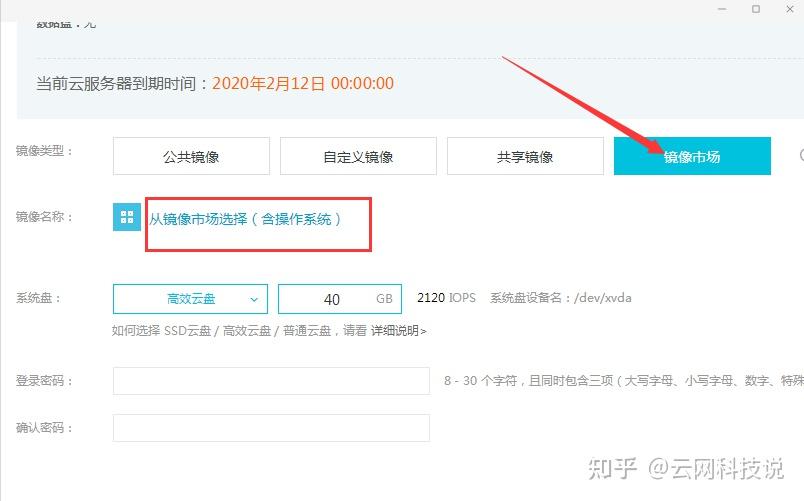Select the 公共镜像 image type
804x501 pixels.
191,156
